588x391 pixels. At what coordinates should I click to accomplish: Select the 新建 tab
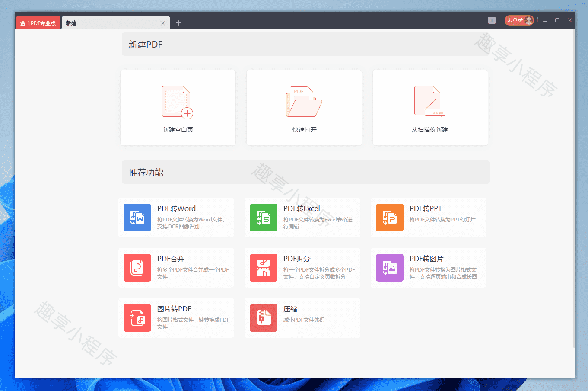pos(115,23)
